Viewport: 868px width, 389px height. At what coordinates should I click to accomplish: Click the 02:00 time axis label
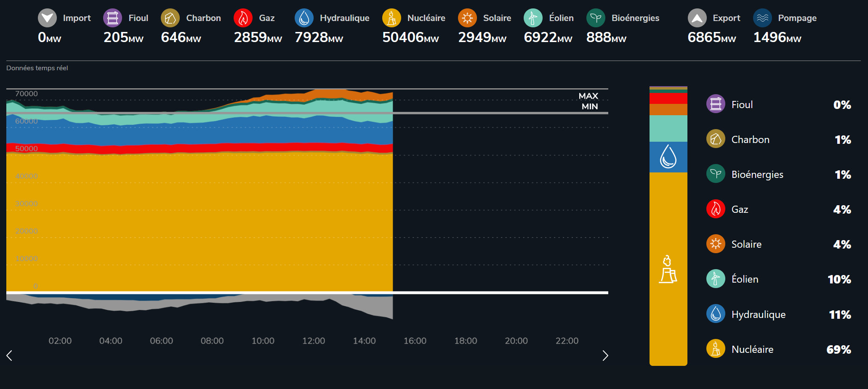[x=60, y=341]
